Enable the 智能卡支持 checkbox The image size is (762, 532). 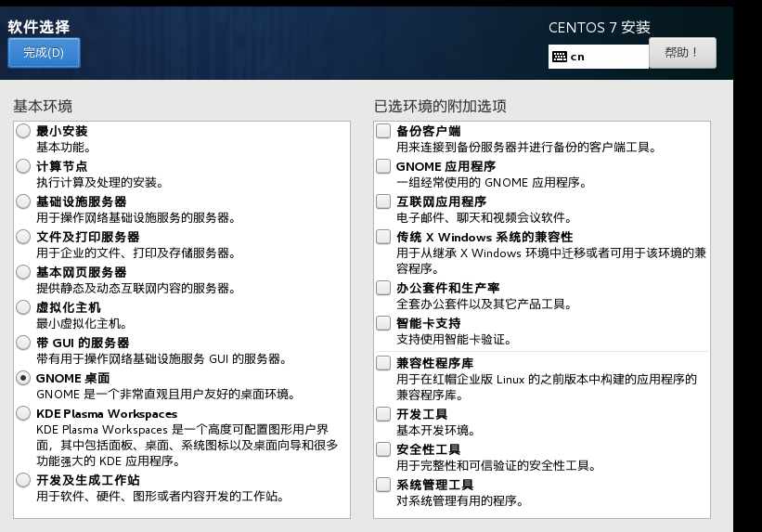(x=383, y=323)
